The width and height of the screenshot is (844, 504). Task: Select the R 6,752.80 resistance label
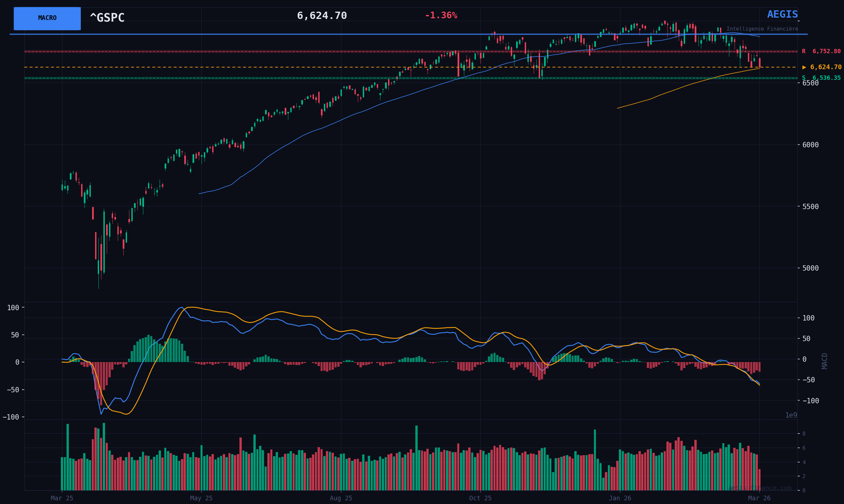(821, 52)
